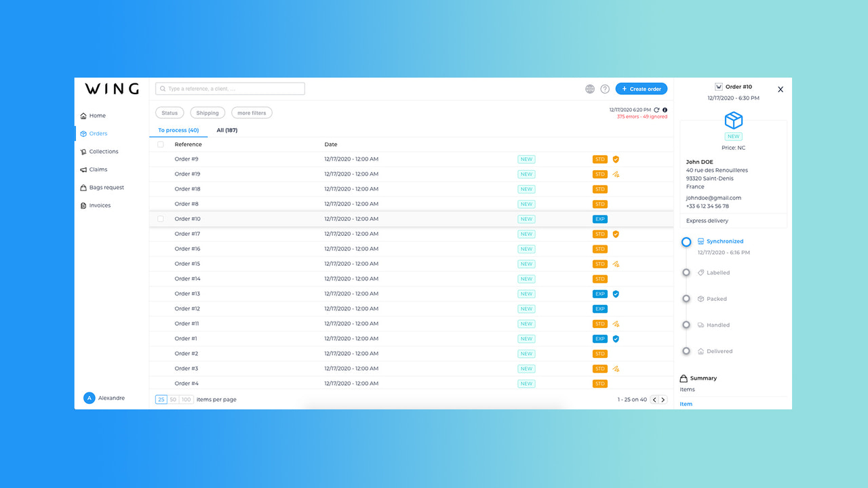The image size is (868, 488).
Task: Switch to the All (187) tab
Action: [x=227, y=129]
